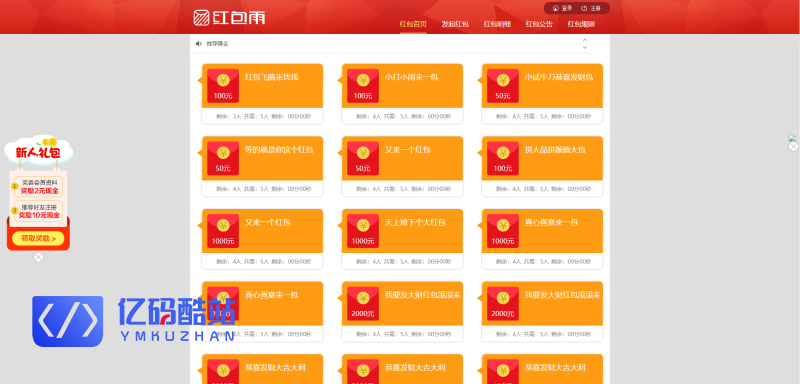Open the 注册 register link
Screen dimensions: 800x384
click(x=595, y=9)
